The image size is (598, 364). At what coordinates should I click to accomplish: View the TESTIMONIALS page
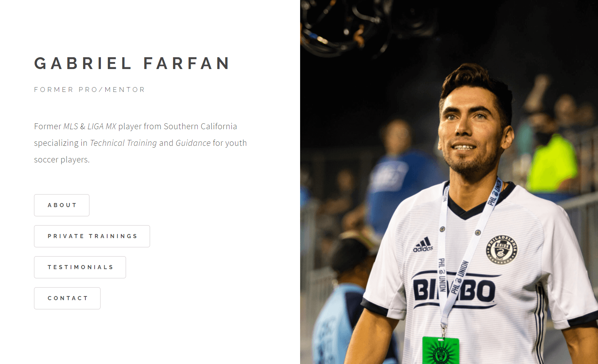(80, 267)
